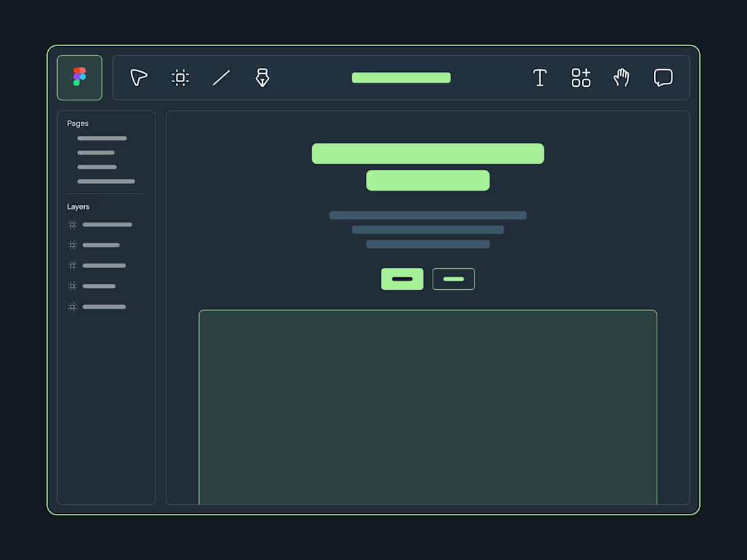Select the third layer name bar
Viewport: 747px width, 560px height.
coord(105,265)
